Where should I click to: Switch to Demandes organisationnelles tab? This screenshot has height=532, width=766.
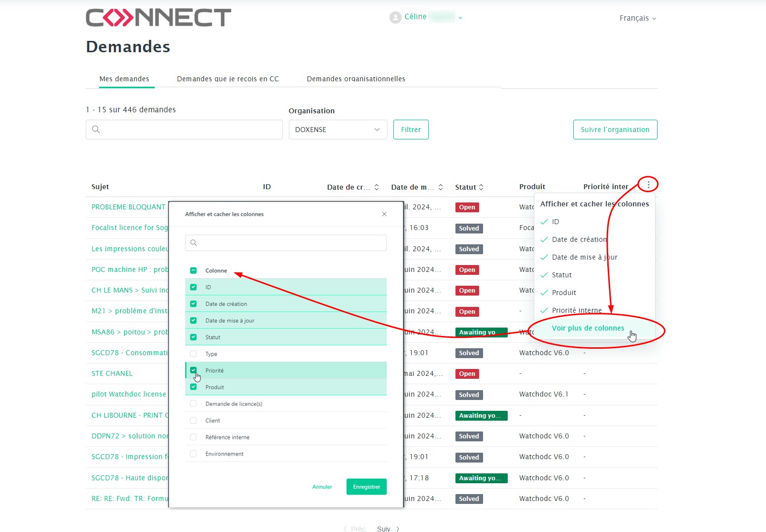click(356, 79)
